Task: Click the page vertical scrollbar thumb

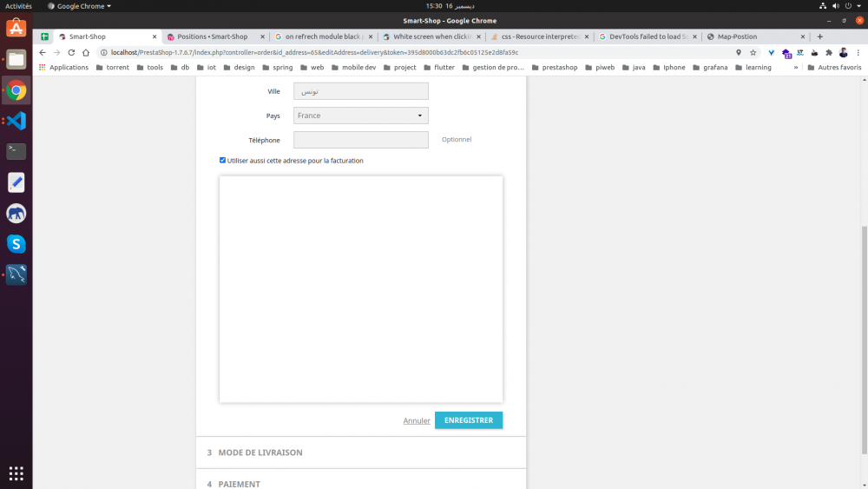Action: click(865, 340)
